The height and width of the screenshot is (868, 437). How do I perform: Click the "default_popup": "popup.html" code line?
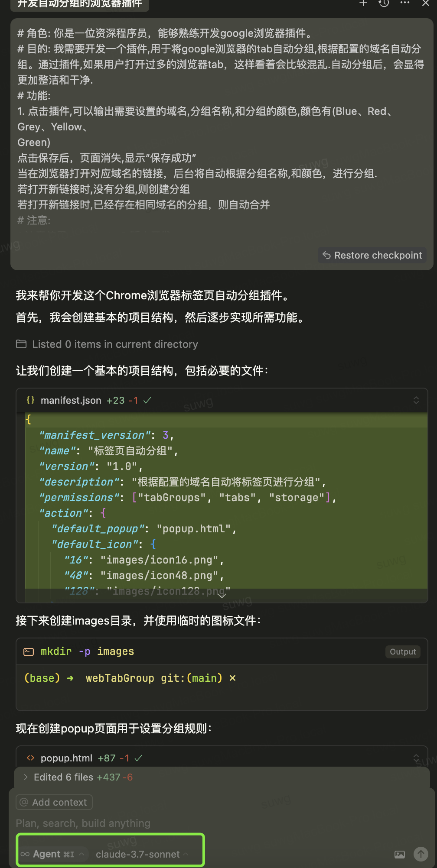144,528
